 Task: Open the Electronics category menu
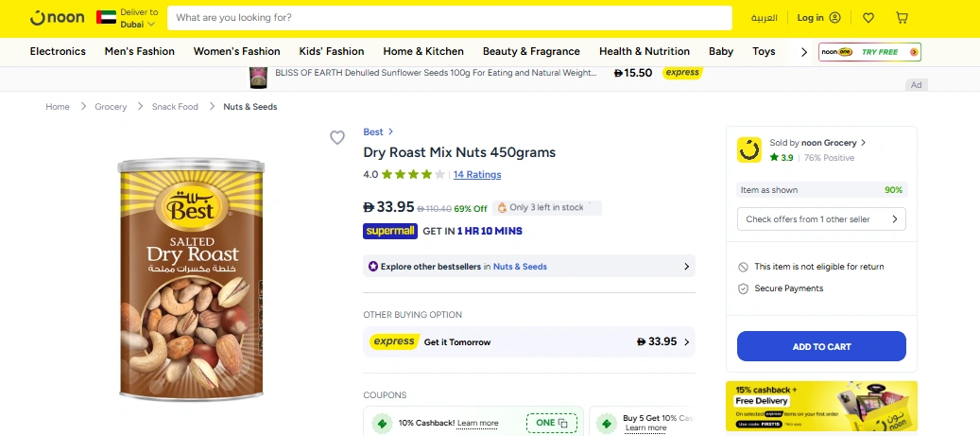[58, 51]
